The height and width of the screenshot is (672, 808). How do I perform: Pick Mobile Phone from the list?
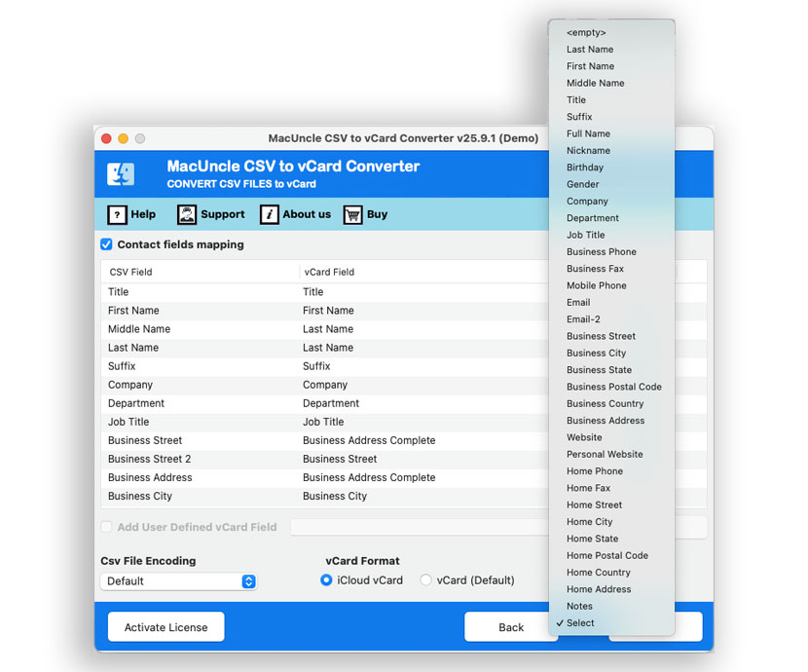point(611,285)
